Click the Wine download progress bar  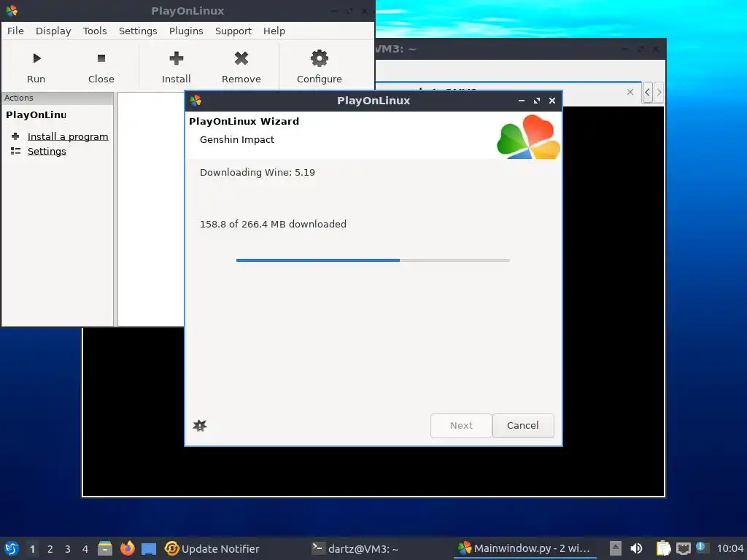coord(373,260)
